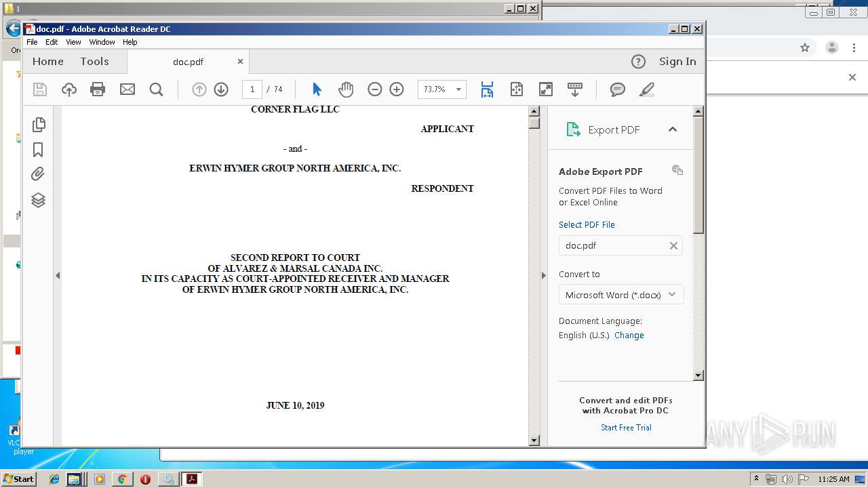Open the Window menu

click(x=102, y=42)
